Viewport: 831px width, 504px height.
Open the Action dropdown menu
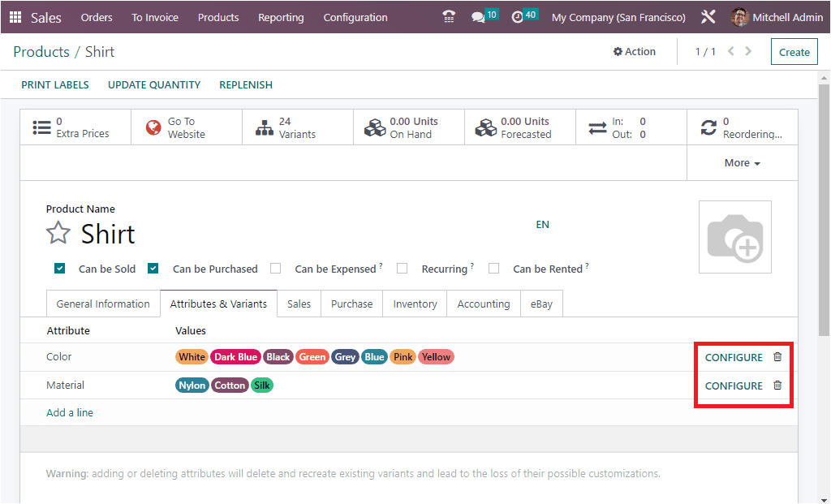point(635,51)
